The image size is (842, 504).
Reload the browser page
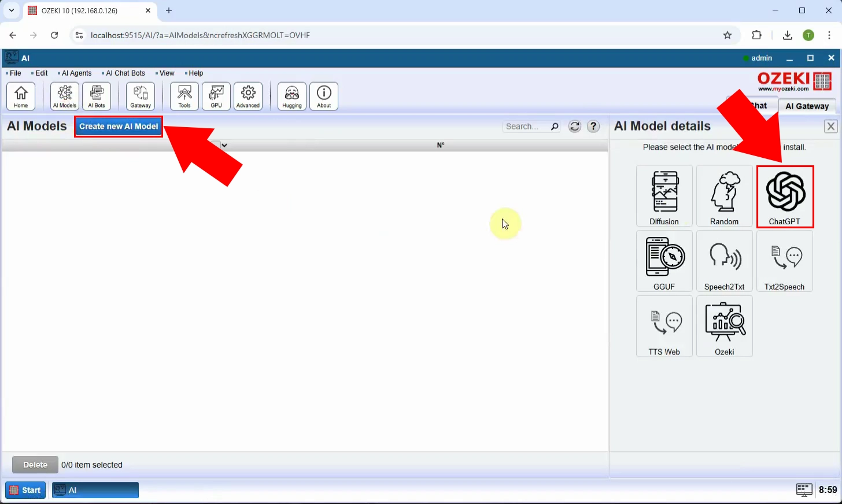pos(54,35)
